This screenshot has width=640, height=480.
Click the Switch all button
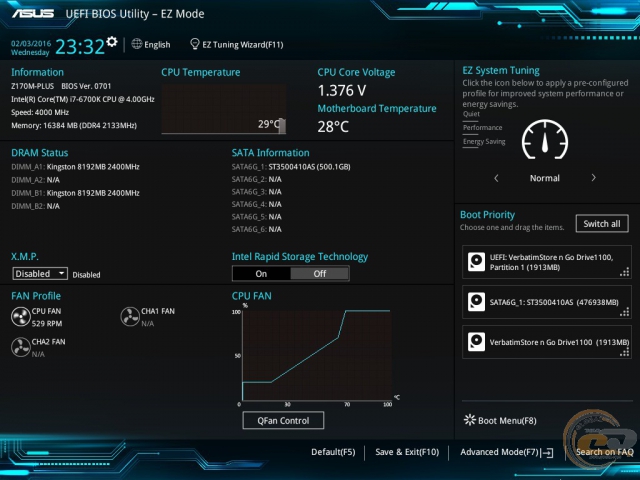(602, 224)
